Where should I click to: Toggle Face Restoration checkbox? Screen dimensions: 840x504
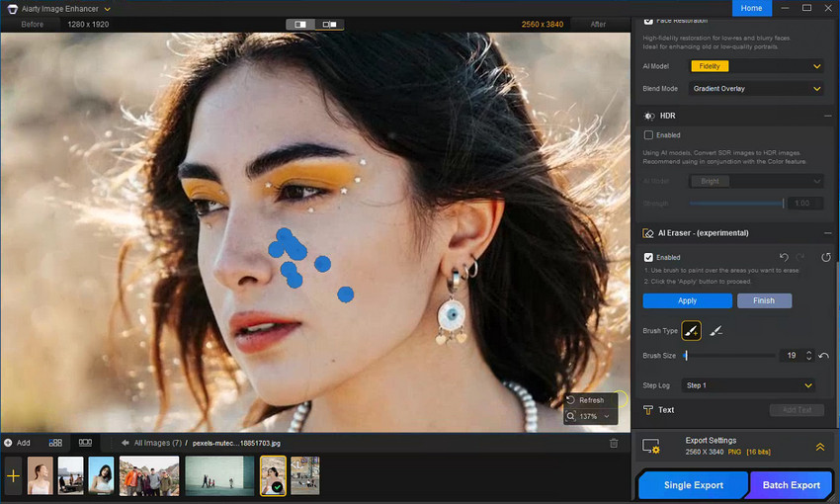coord(648,21)
